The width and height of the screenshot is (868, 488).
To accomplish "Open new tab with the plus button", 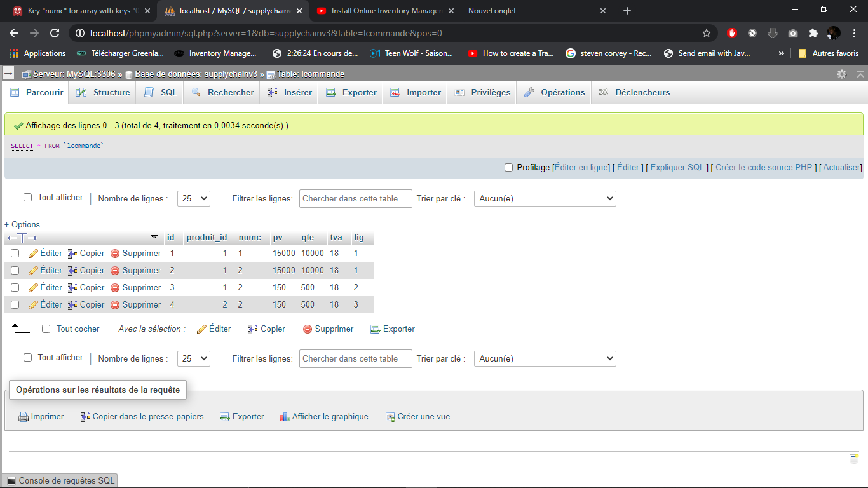I will [x=627, y=11].
